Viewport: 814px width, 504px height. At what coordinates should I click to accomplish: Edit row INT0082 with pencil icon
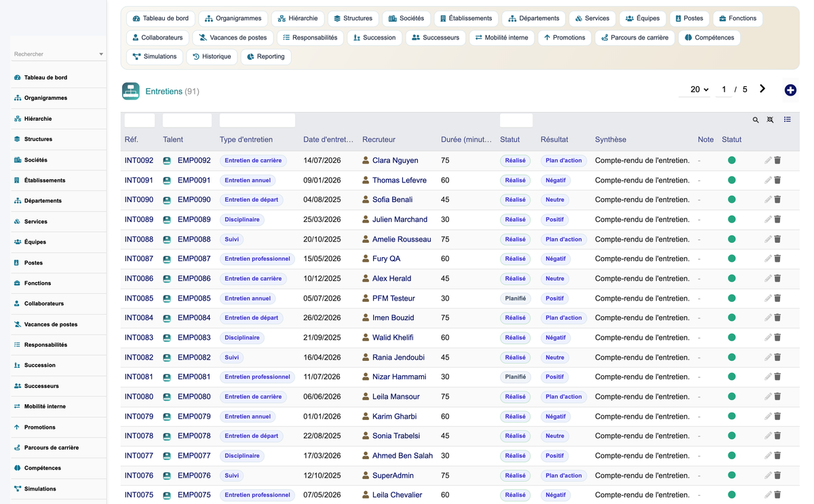point(768,357)
